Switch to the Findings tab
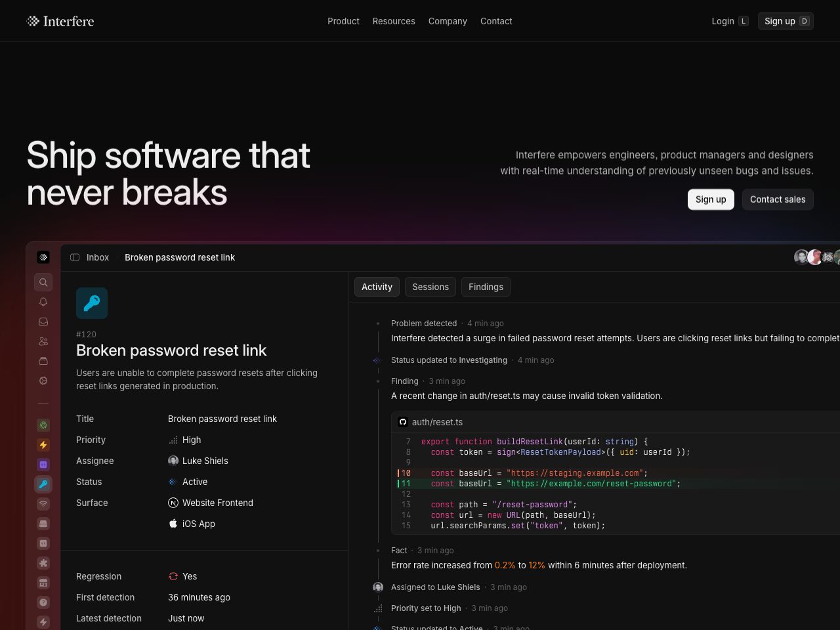 click(x=486, y=287)
